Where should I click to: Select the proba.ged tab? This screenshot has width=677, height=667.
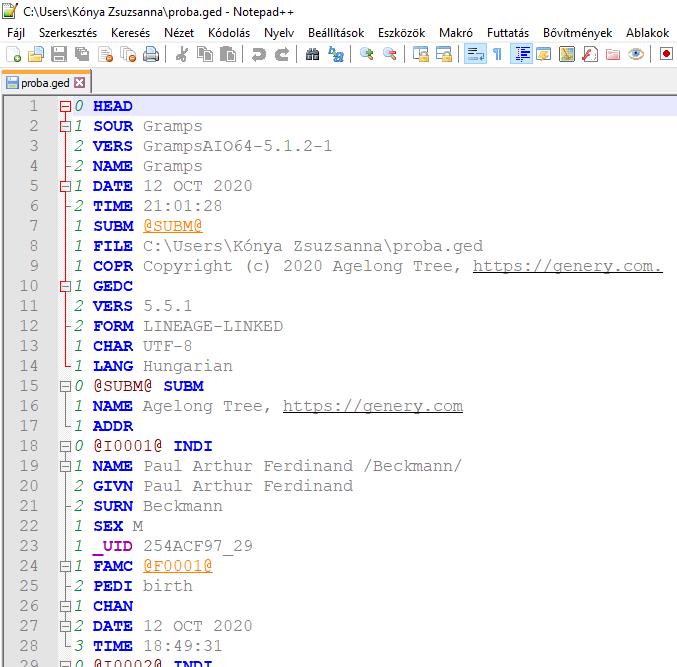45,82
